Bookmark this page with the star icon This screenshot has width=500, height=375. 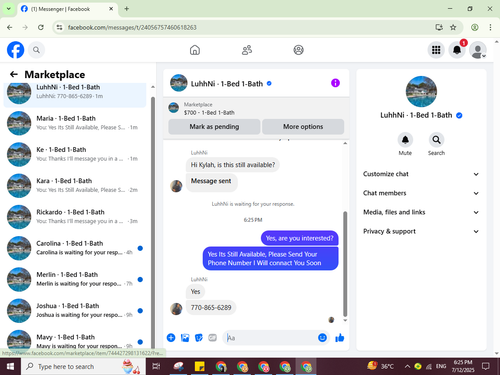pos(453,27)
